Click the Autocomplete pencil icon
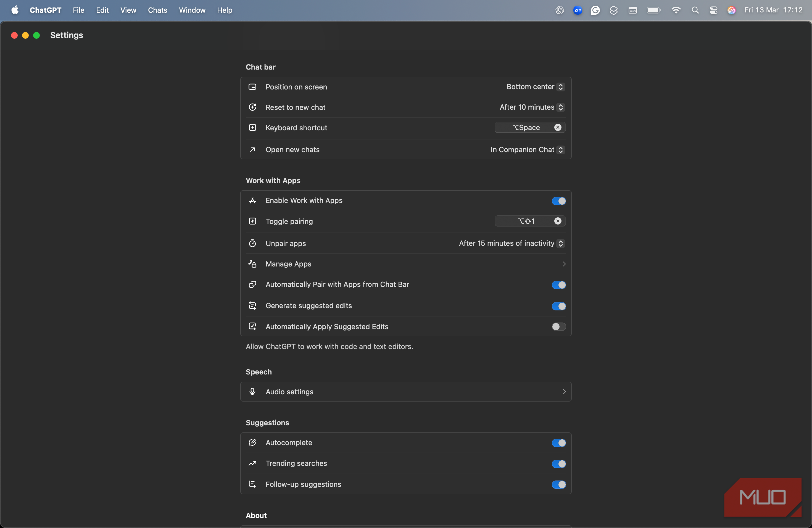The width and height of the screenshot is (812, 528). pyautogui.click(x=252, y=442)
